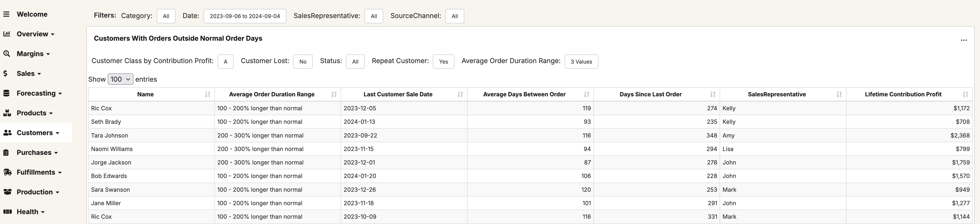Click the Overview bar chart icon

[6, 34]
